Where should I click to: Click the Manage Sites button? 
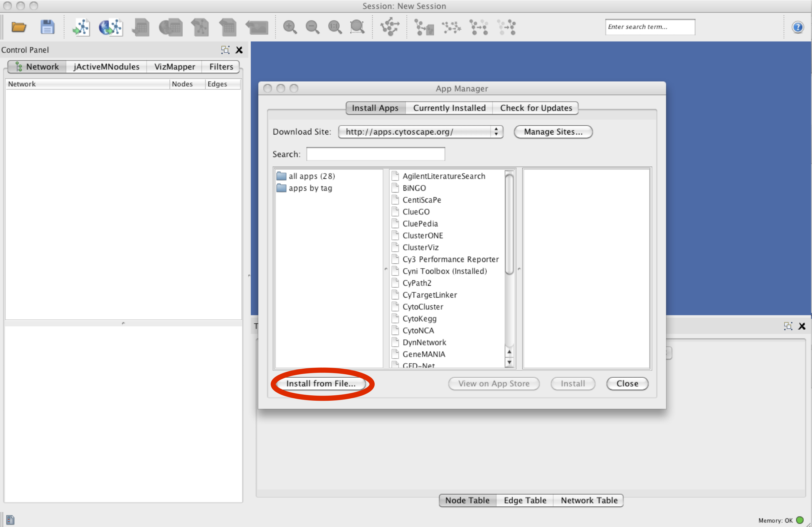[553, 132]
